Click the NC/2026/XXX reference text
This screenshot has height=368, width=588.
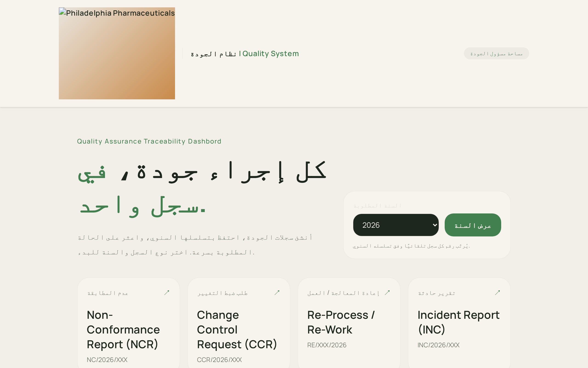coord(107,359)
